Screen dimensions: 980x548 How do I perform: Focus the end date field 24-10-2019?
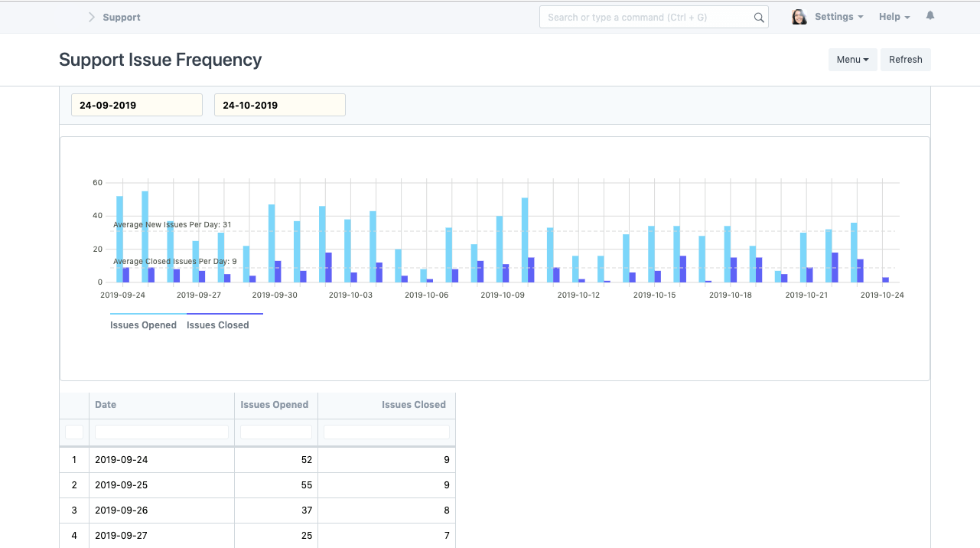[x=279, y=105]
